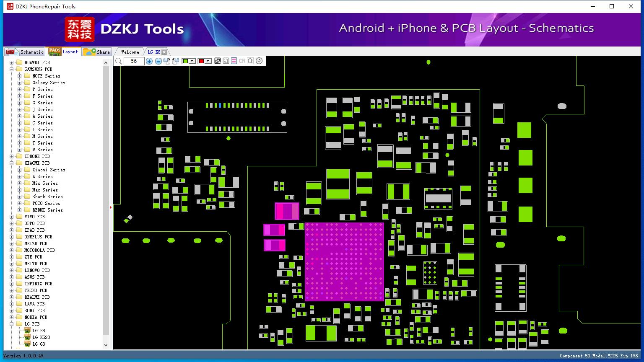Toggle the lowercase 'a' text label icon
Screen dimensions: 644x362
(226, 61)
